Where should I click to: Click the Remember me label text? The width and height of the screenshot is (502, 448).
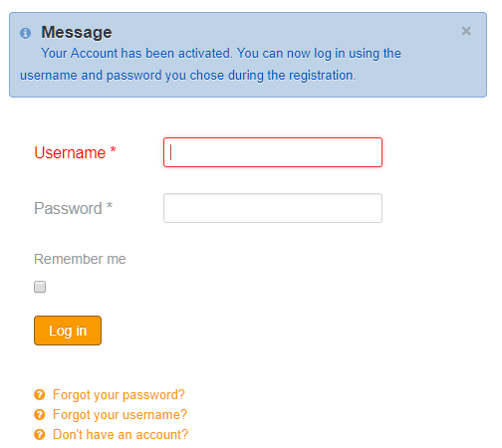pyautogui.click(x=80, y=259)
